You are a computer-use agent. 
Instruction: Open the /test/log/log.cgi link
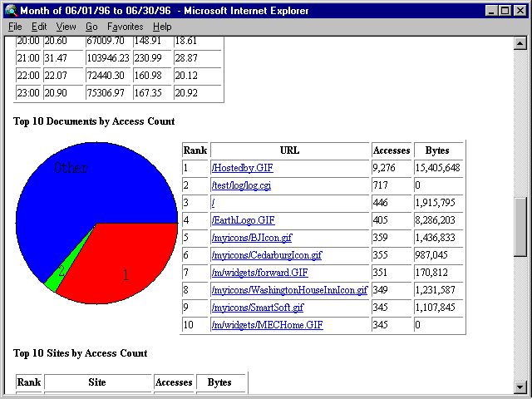[x=241, y=185]
